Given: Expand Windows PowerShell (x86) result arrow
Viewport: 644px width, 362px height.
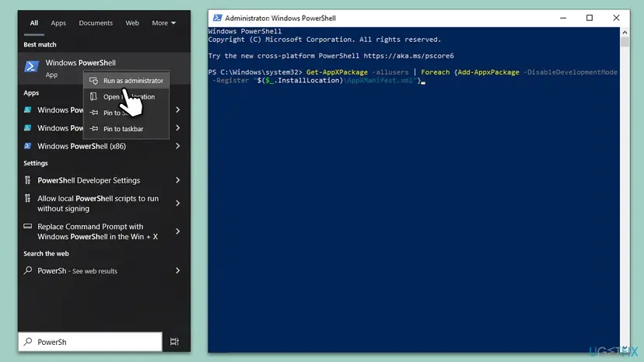Looking at the screenshot, I should [178, 146].
